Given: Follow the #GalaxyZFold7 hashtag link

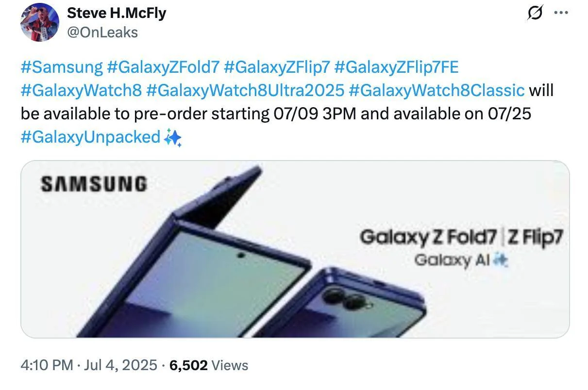Looking at the screenshot, I should pyautogui.click(x=163, y=67).
